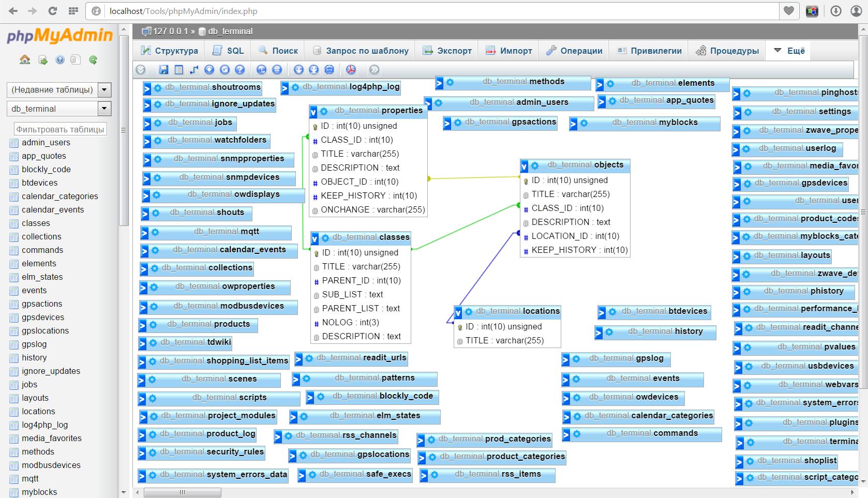This screenshot has width=868, height=498.
Task: Click the save diagram floppy disk icon
Action: point(163,70)
